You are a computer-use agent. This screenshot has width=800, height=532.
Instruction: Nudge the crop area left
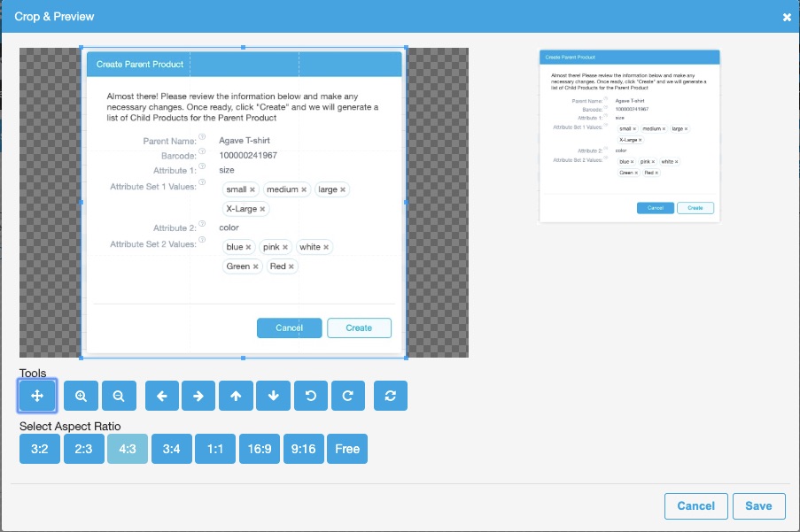tap(160, 396)
